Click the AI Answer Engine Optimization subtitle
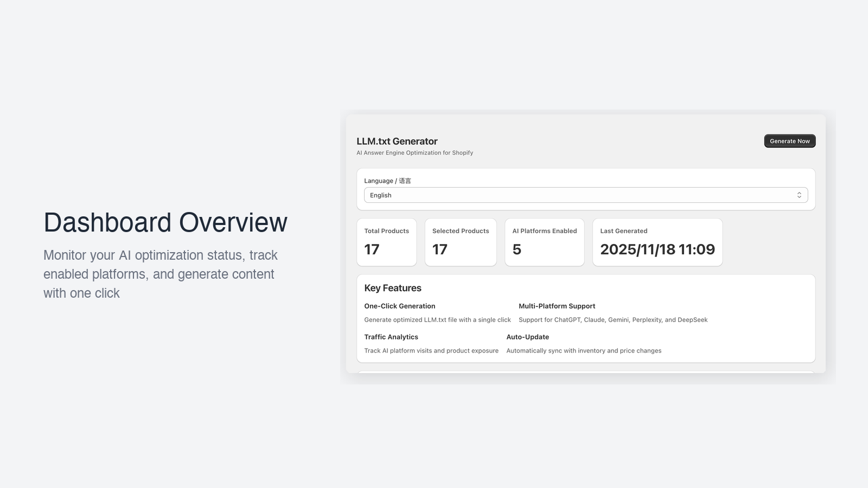Image resolution: width=868 pixels, height=488 pixels. pyautogui.click(x=414, y=152)
